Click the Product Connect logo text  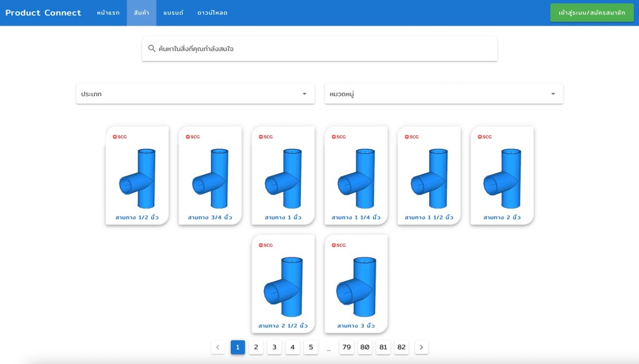click(43, 12)
